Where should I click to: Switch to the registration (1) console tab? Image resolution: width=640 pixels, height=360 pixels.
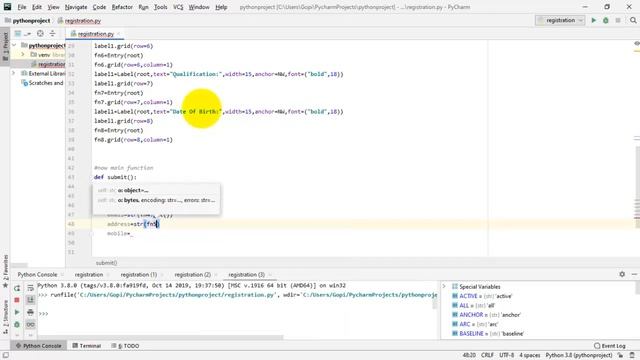coord(139,275)
